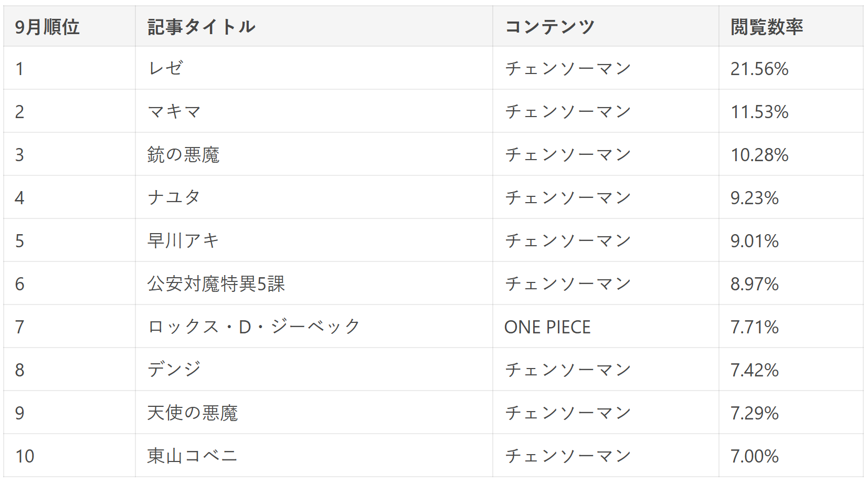Click the 閲覧数率 column header
868x483 pixels.
pyautogui.click(x=767, y=27)
